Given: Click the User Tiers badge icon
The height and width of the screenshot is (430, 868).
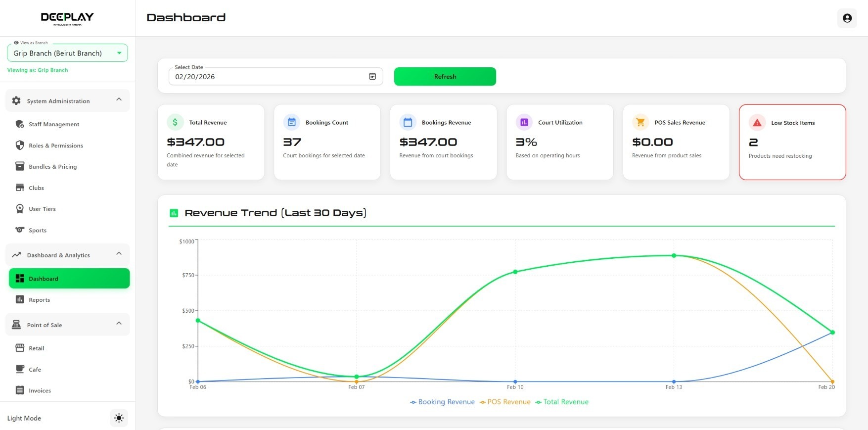Looking at the screenshot, I should pos(20,209).
